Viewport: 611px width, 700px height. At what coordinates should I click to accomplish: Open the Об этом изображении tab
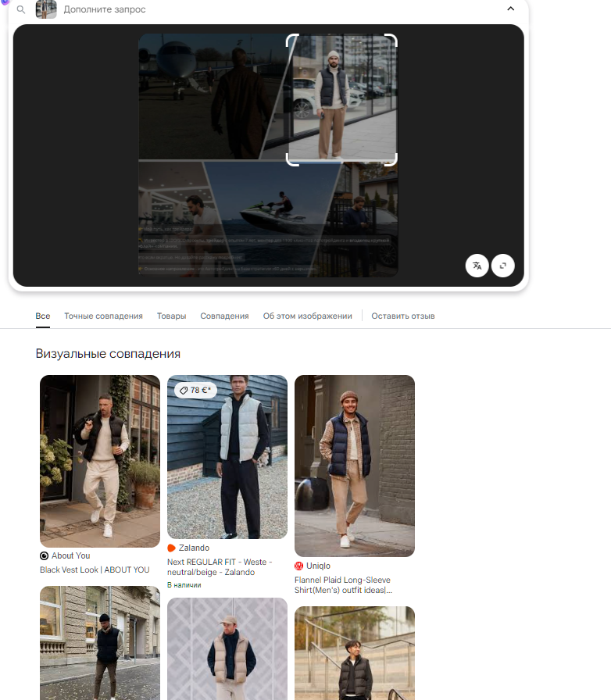click(307, 316)
